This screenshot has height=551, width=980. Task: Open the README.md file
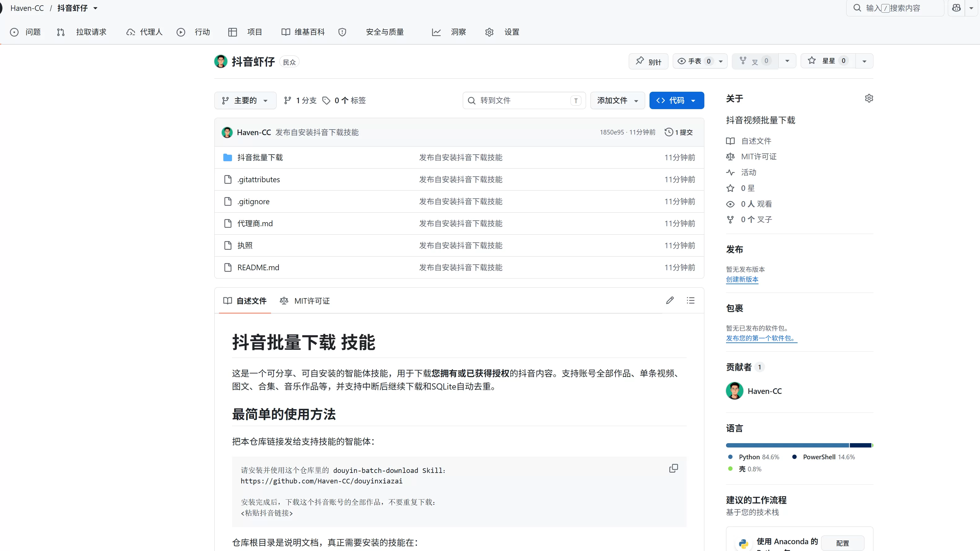pos(258,267)
